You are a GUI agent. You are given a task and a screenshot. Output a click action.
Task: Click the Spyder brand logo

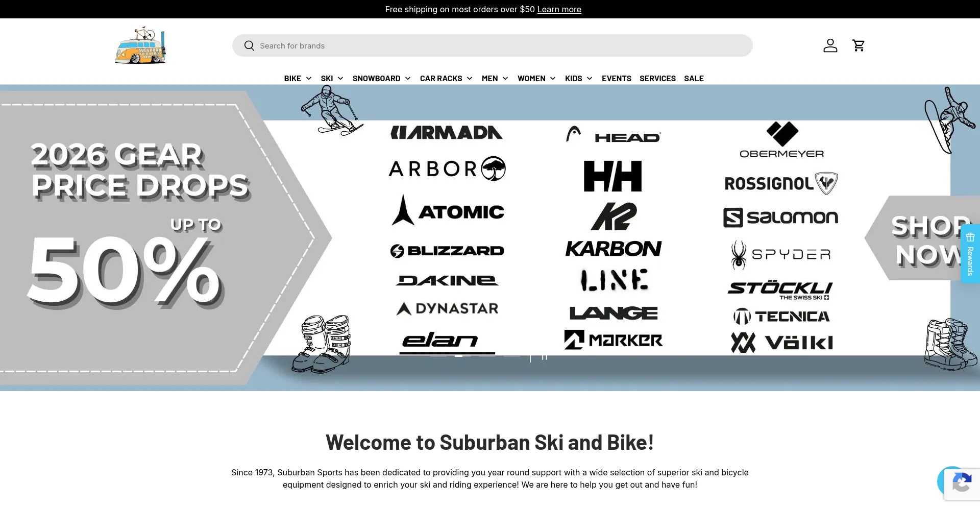pos(781,255)
